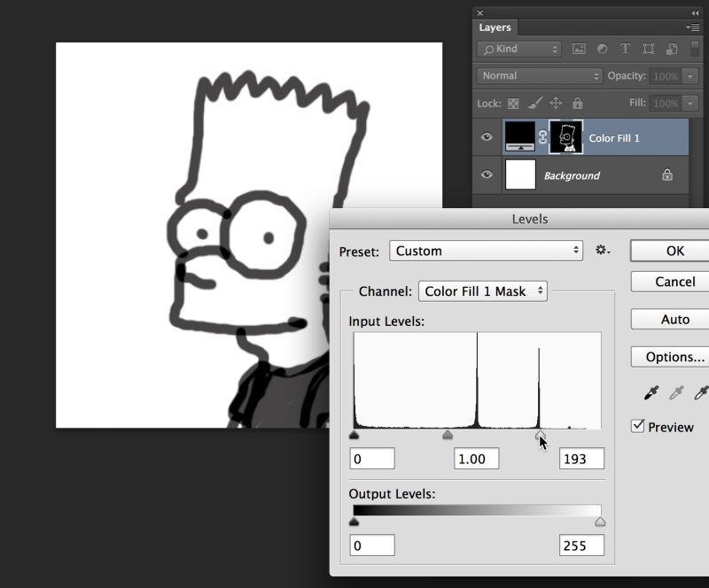The image size is (709, 588).
Task: Click the input shadow value field 0
Action: point(372,459)
